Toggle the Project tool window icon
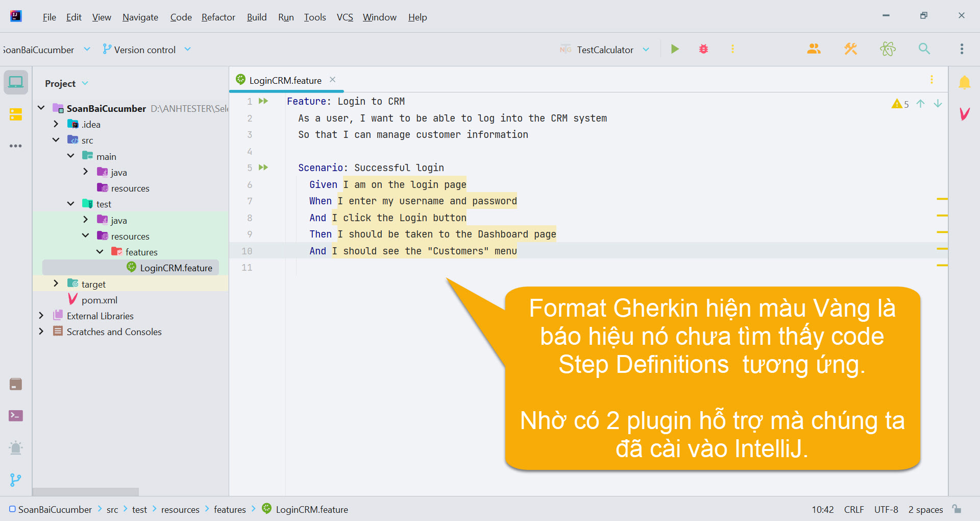Viewport: 980px width, 521px height. pos(16,82)
